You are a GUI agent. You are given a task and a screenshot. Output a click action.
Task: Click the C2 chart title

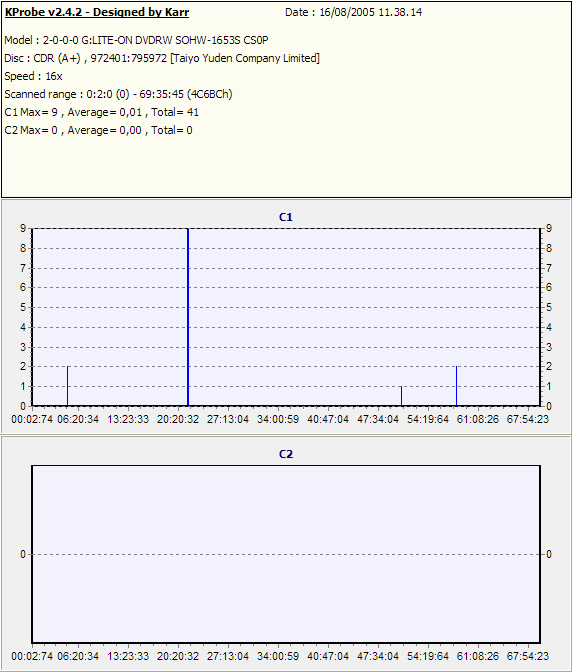coord(286,454)
